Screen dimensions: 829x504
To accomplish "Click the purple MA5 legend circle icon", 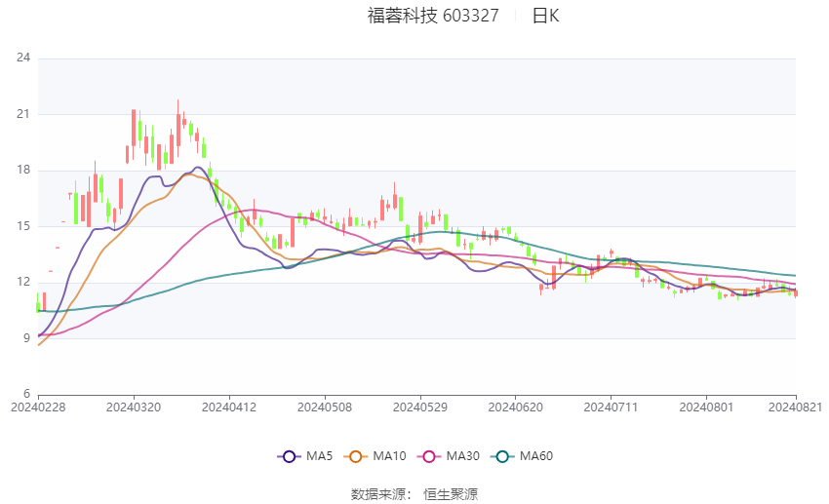I will (290, 456).
